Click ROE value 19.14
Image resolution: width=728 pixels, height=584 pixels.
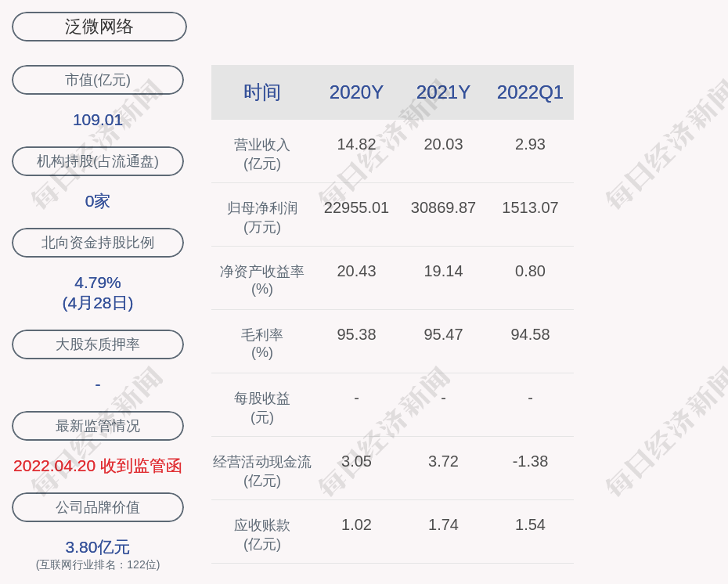pos(443,271)
